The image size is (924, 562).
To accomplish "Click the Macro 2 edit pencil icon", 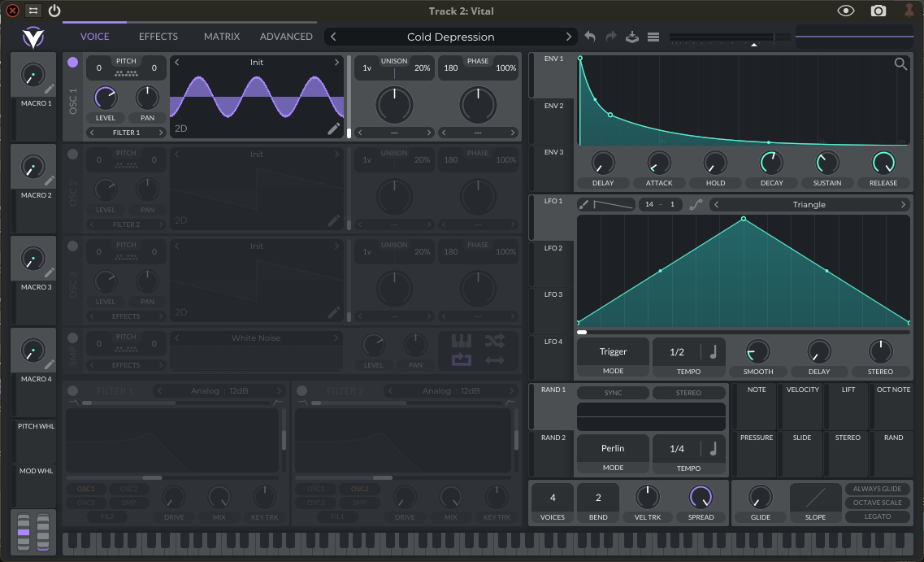I will 50,181.
